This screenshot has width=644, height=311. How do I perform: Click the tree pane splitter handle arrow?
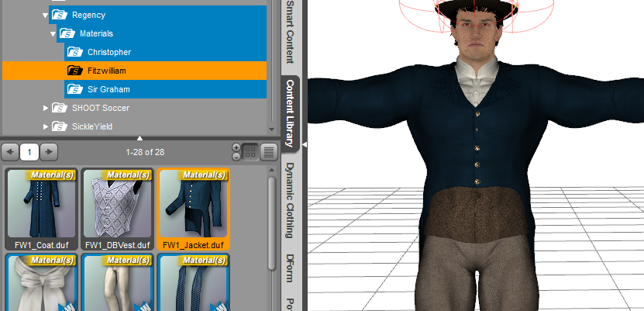click(x=139, y=138)
